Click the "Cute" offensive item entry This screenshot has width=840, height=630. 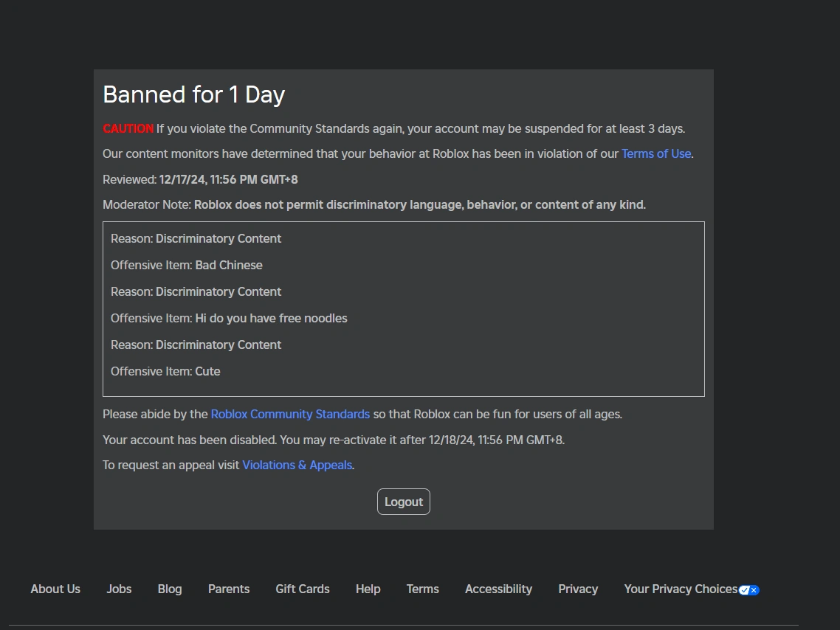pos(207,371)
